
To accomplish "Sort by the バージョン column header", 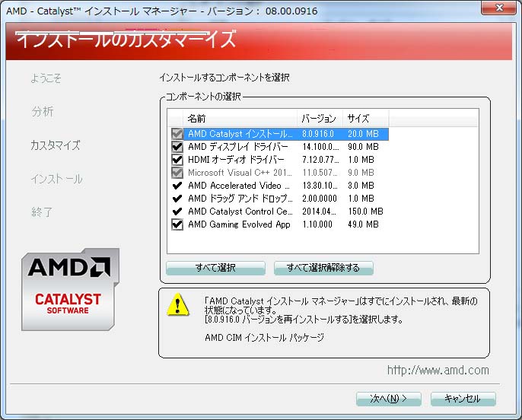I will 320,118.
